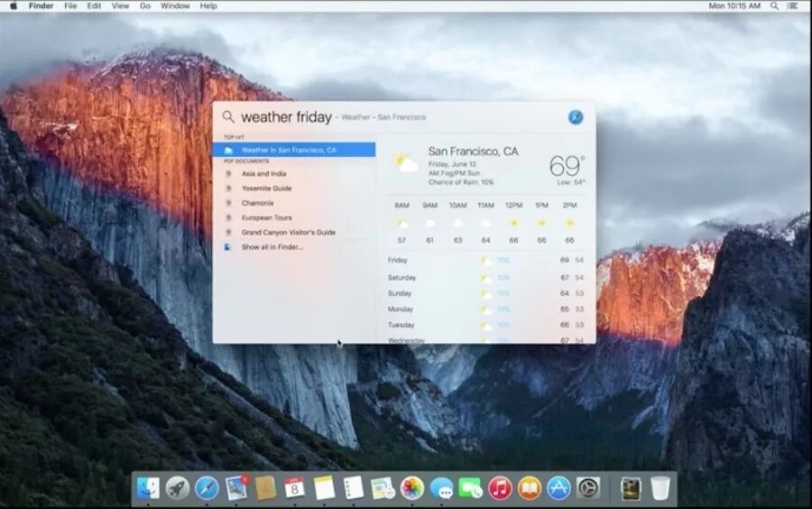Open the View menu

(120, 5)
